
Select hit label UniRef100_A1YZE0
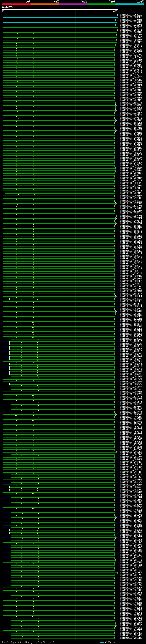(x=131, y=42)
